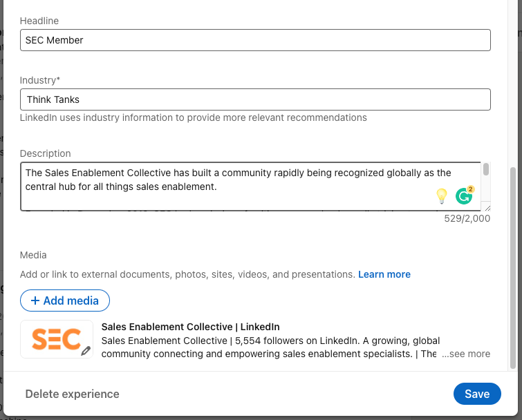This screenshot has height=420, width=522.
Task: Click the Industry* field label
Action: point(40,80)
